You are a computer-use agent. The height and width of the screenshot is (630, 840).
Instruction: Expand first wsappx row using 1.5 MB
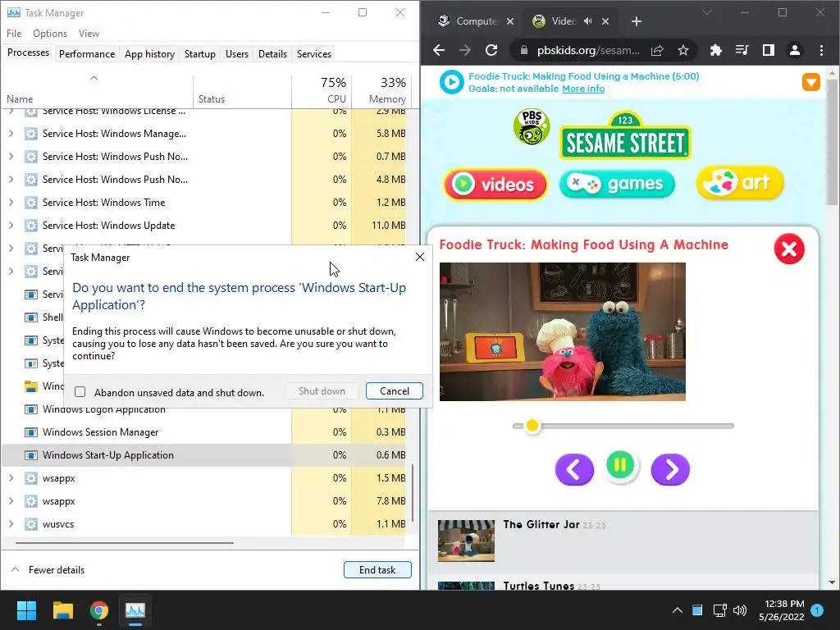11,478
